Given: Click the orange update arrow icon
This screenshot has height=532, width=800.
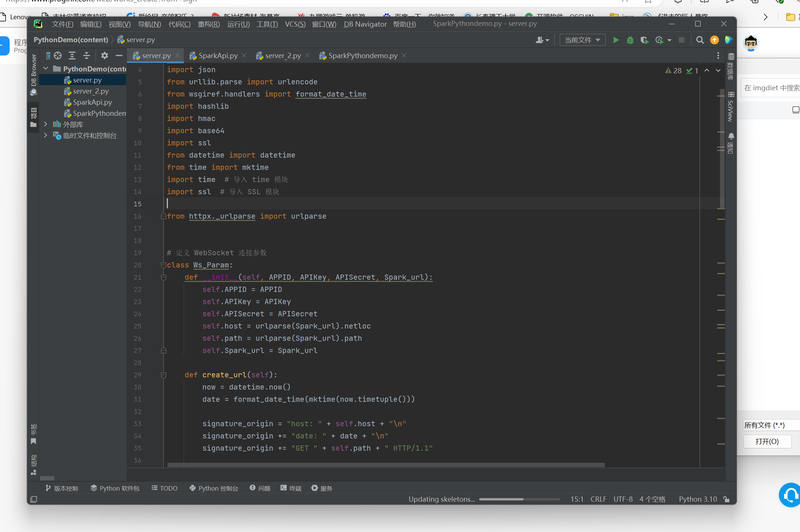Looking at the screenshot, I should (714, 40).
